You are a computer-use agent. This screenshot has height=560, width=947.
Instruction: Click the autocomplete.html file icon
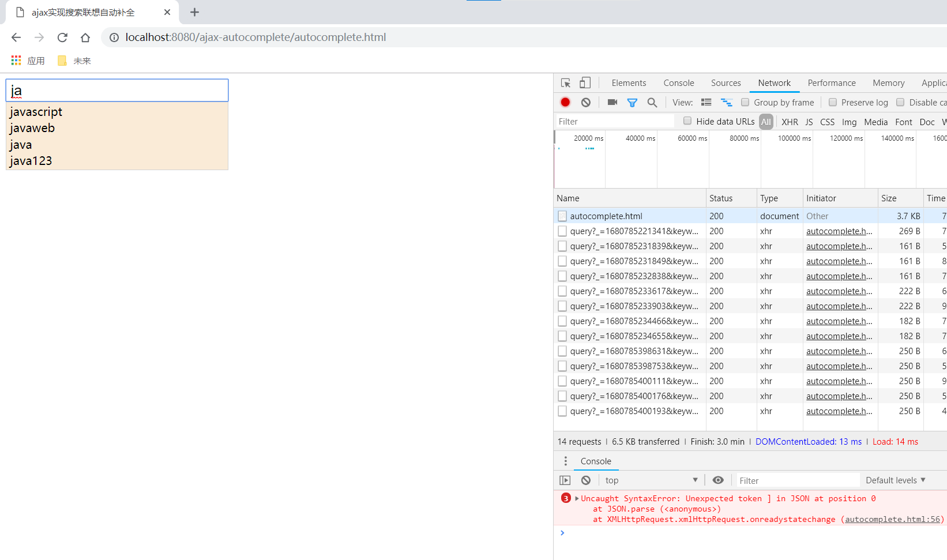point(562,216)
